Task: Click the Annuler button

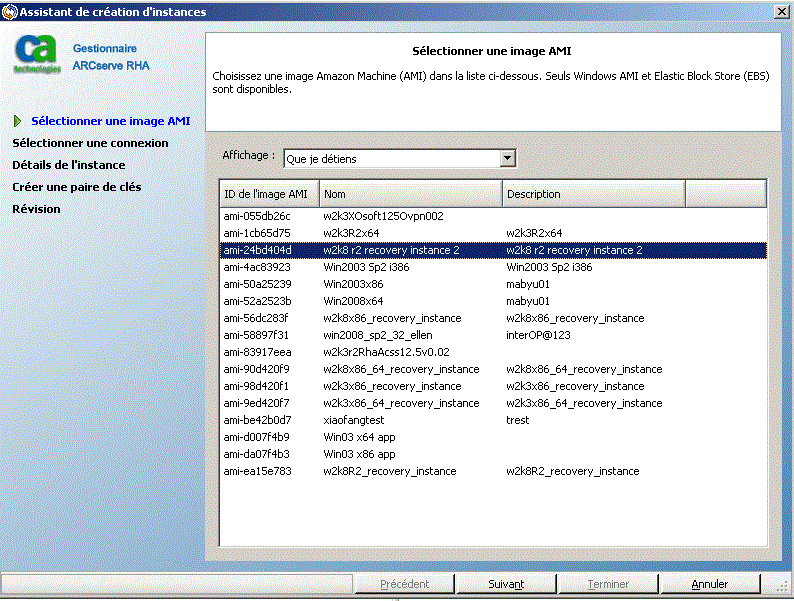Action: coord(709,584)
